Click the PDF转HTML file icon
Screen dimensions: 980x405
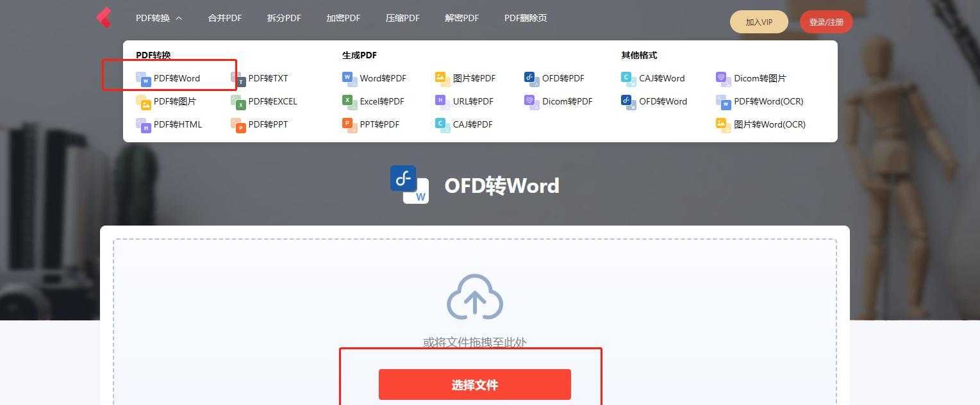point(143,125)
